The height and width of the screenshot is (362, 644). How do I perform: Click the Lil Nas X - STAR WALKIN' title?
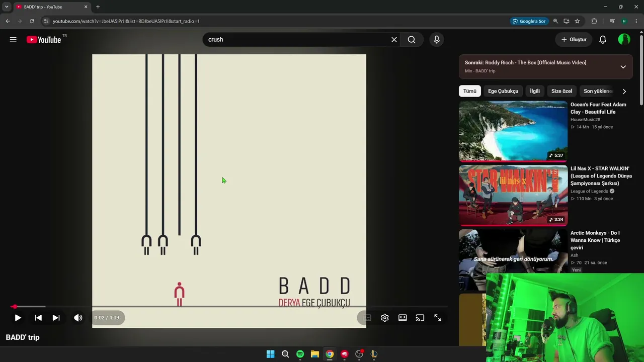pos(601,176)
